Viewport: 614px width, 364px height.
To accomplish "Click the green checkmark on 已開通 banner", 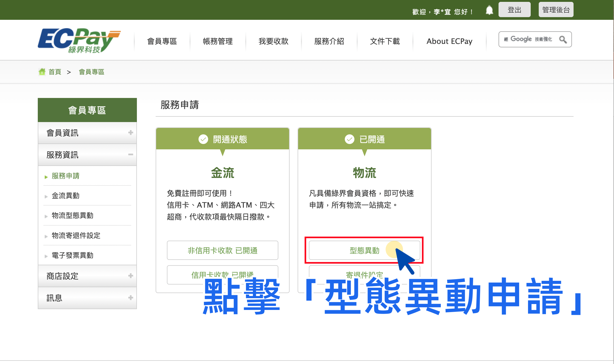I will pyautogui.click(x=349, y=139).
